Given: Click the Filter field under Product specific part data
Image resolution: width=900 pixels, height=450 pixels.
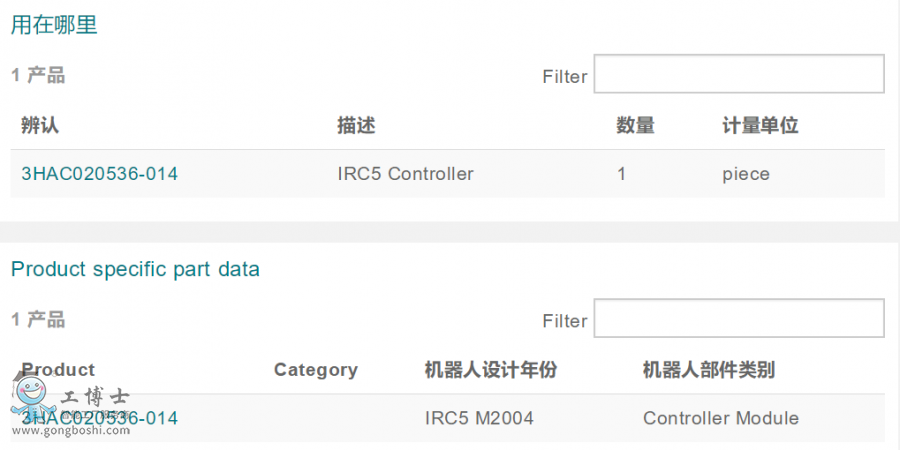Looking at the screenshot, I should (x=739, y=319).
